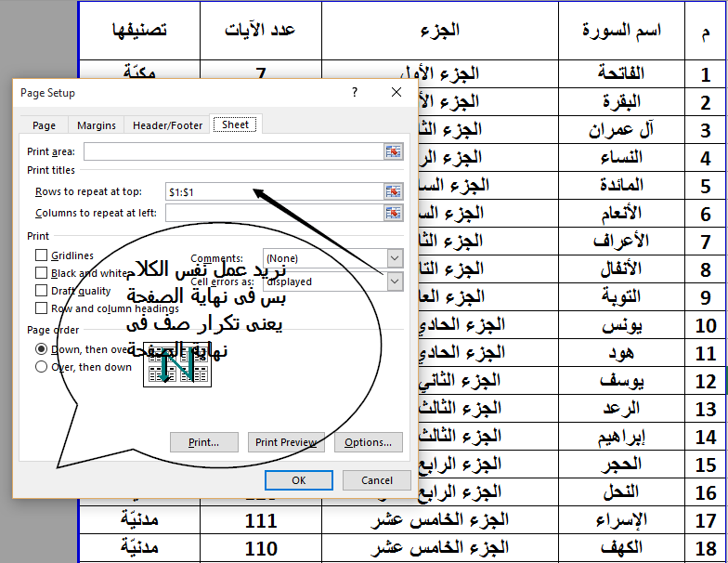Click the Columns to repeat range selector icon
The image size is (728, 563).
[394, 213]
